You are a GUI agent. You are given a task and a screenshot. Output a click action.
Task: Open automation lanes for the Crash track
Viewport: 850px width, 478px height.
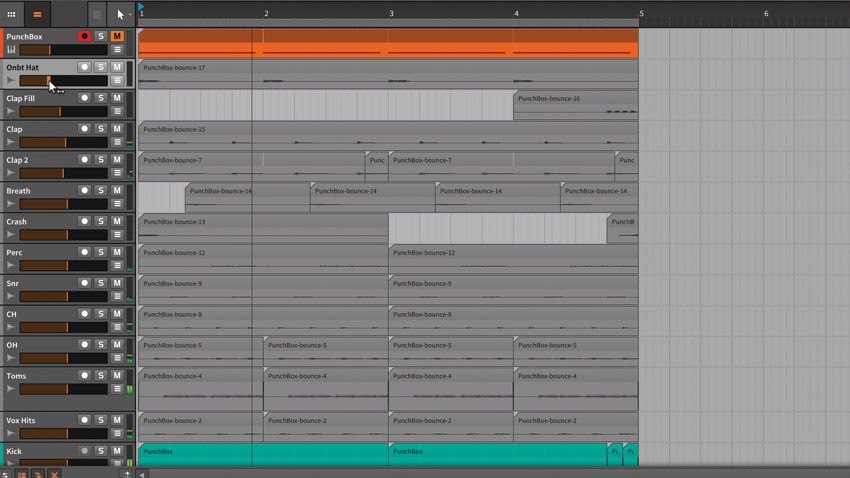(117, 235)
